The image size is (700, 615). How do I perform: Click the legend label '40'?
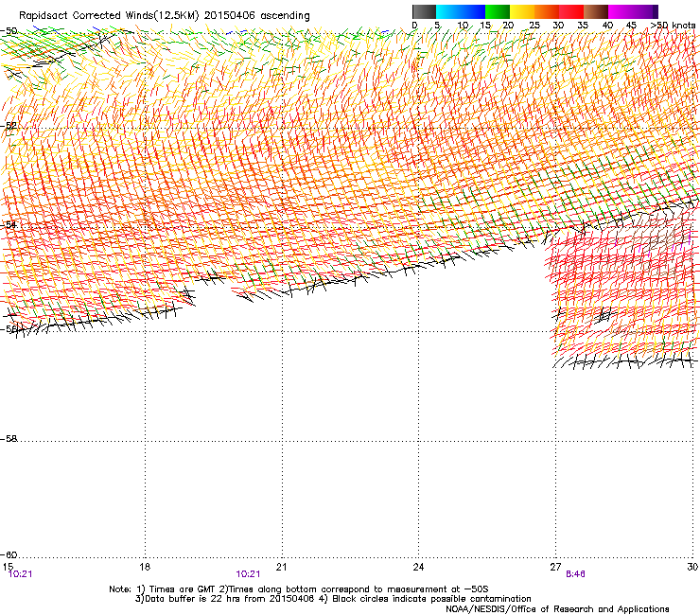tap(607, 26)
